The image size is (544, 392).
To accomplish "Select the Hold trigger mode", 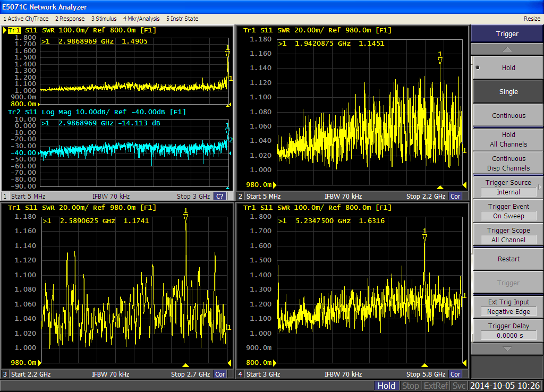I will pyautogui.click(x=508, y=68).
